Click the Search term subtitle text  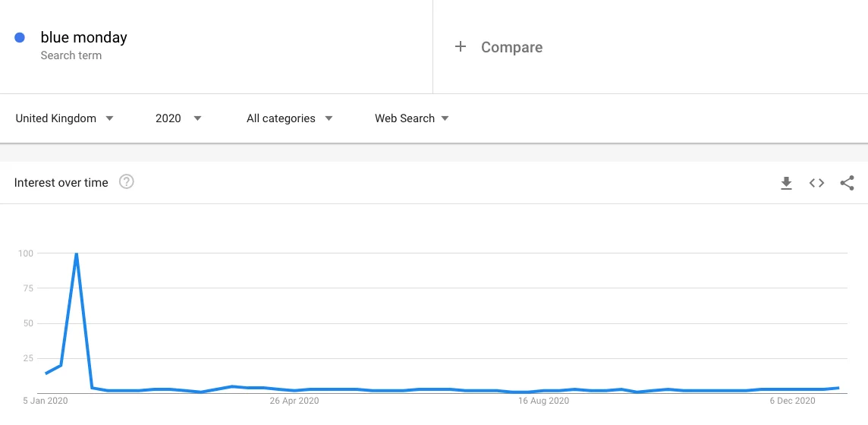71,55
